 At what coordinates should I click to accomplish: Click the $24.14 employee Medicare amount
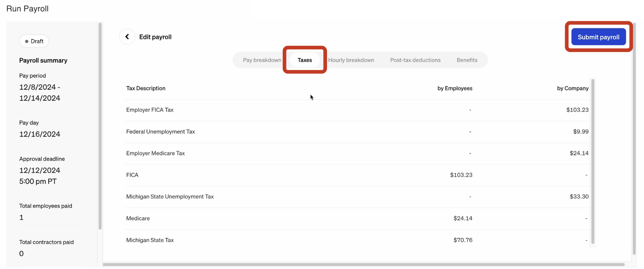[463, 218]
